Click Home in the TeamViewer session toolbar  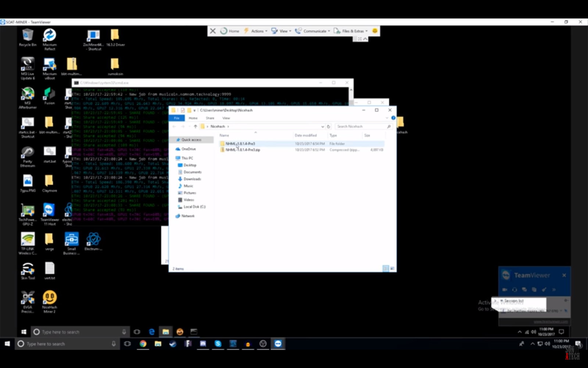[230, 31]
